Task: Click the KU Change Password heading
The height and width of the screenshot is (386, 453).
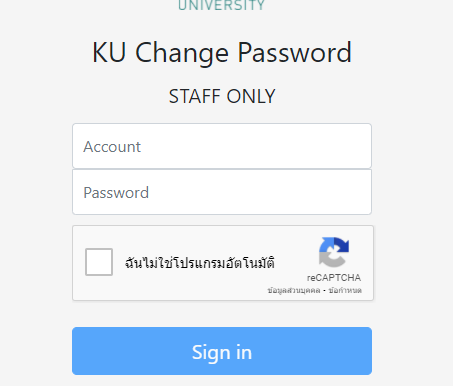Action: [x=222, y=53]
